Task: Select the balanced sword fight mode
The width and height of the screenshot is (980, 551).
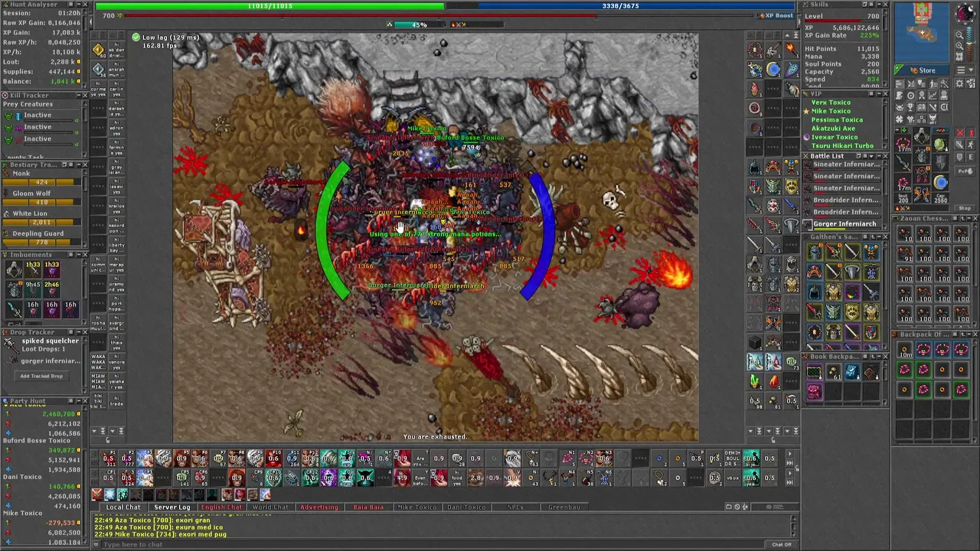Action: click(x=959, y=145)
